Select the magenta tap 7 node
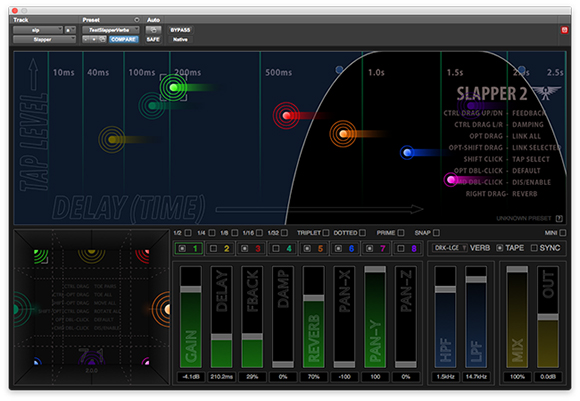This screenshot has height=401, width=580. 451,180
